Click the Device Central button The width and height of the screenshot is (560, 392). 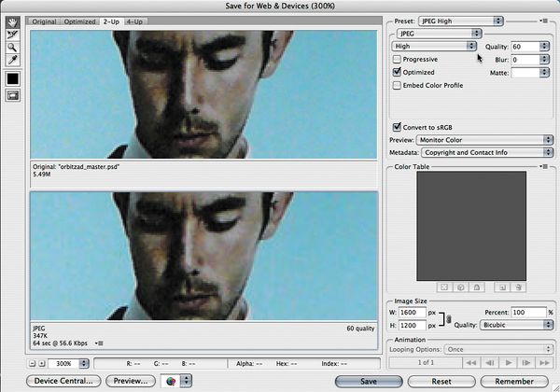click(63, 381)
